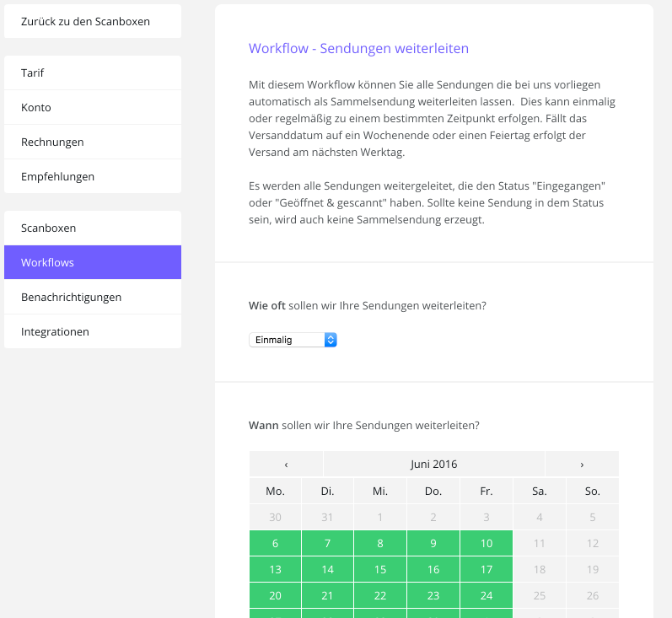Screen dimensions: 672x618
Task: Select June 15 in calendar
Action: (x=380, y=570)
